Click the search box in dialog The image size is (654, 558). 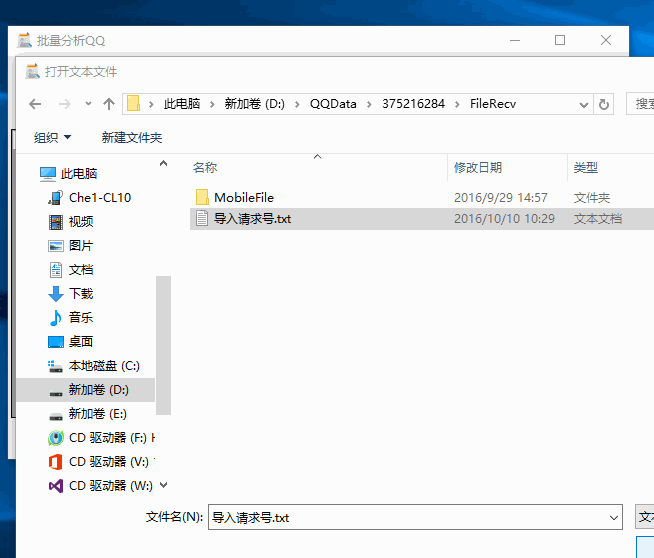tap(640, 104)
